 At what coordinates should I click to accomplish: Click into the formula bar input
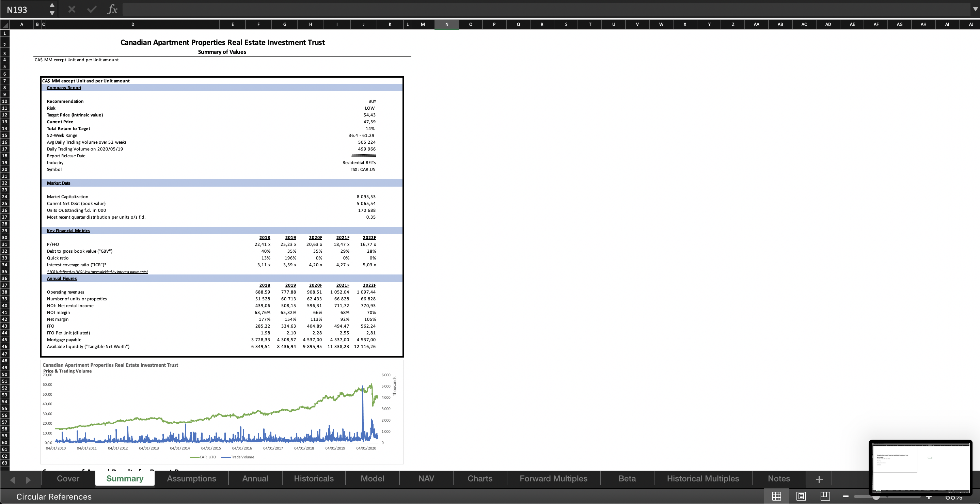[546, 10]
